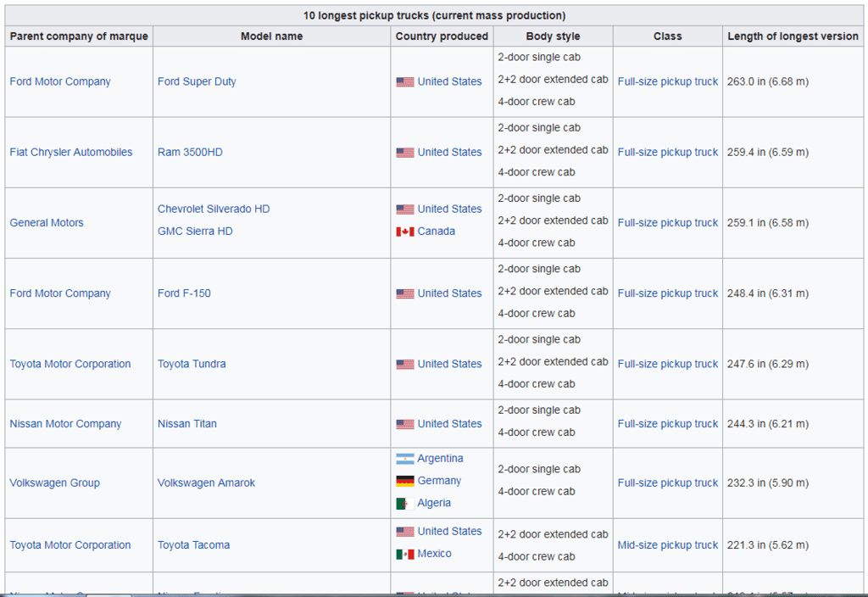Click the Nissan Motor Company link
Screen dimensions: 868x597
[x=65, y=423]
